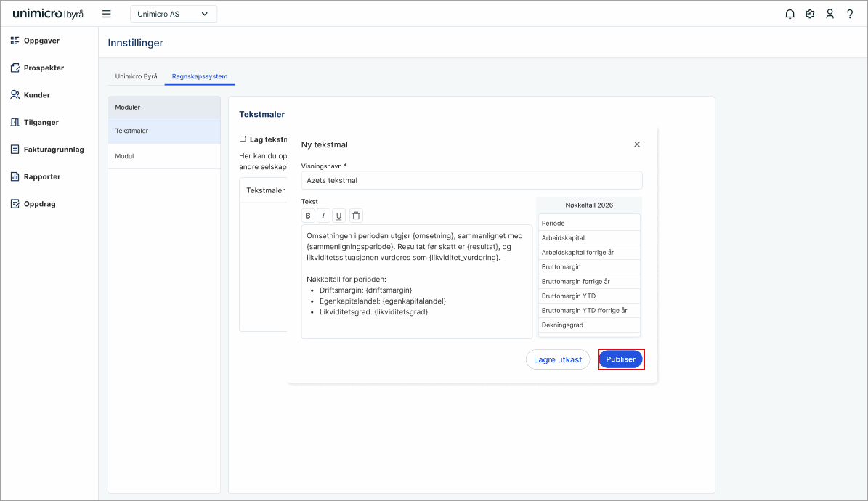The image size is (868, 501).
Task: Insert the Bruttomargin key figure
Action: pyautogui.click(x=589, y=266)
